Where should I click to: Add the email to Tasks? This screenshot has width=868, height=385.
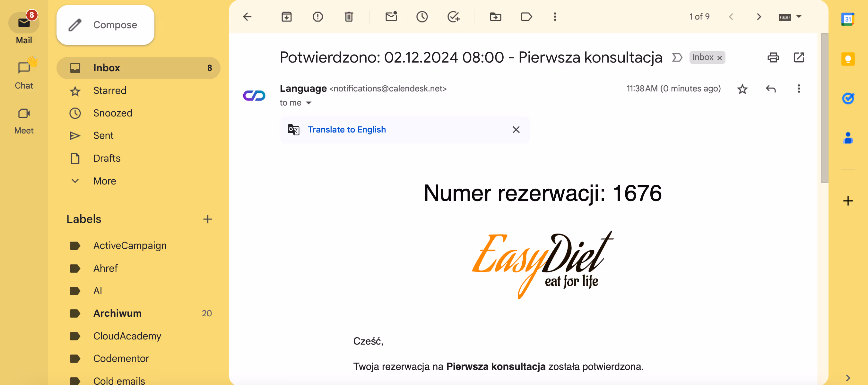pos(453,16)
